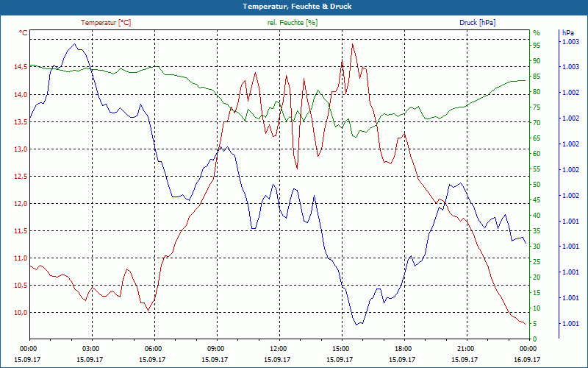The image size is (588, 368).
Task: Click the 55 humidity axis value
Action: point(537,169)
